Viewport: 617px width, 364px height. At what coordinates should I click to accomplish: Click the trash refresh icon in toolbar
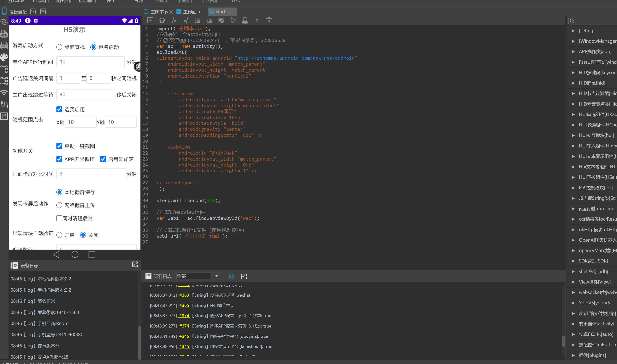coord(269,21)
